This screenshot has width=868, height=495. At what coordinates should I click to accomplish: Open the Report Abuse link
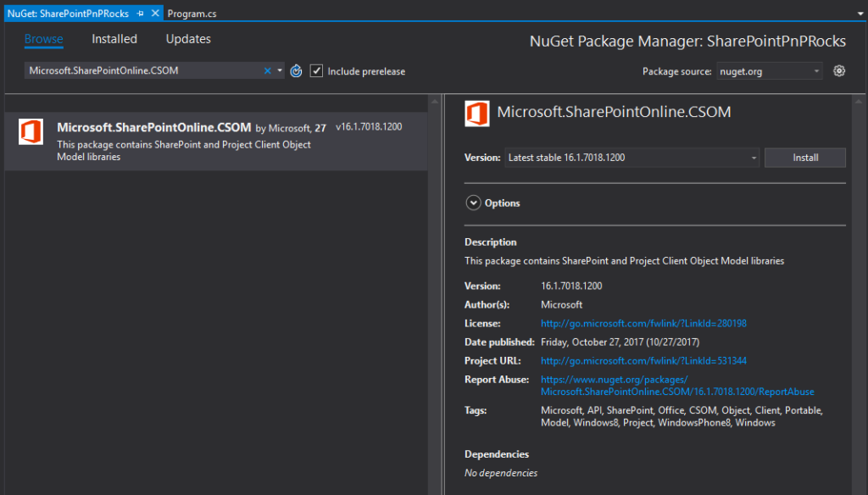pyautogui.click(x=677, y=386)
